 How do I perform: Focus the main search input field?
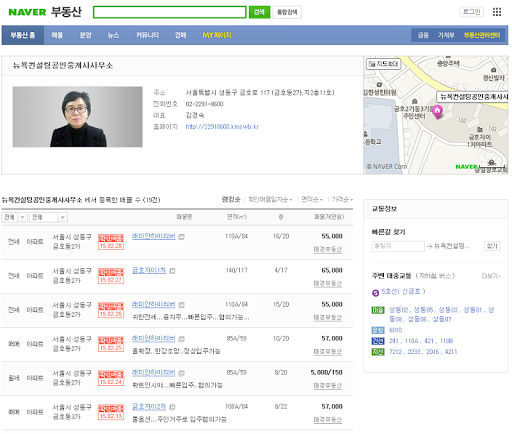pyautogui.click(x=170, y=12)
